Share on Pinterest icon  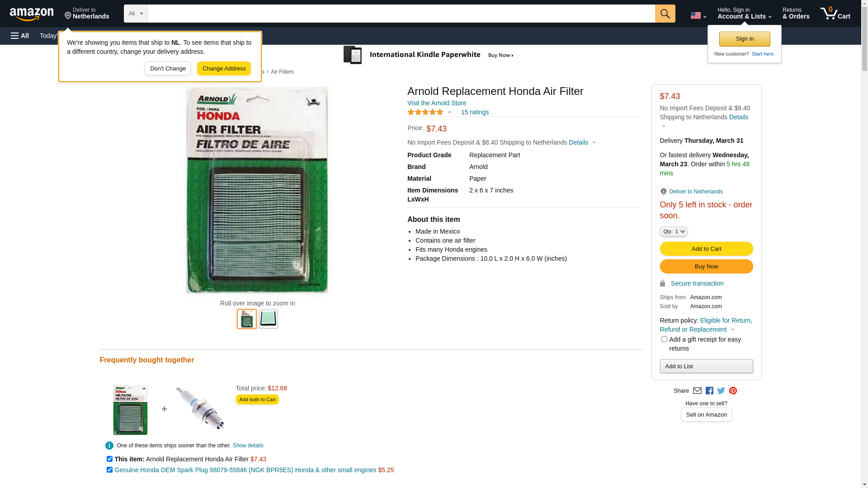pos(733,391)
